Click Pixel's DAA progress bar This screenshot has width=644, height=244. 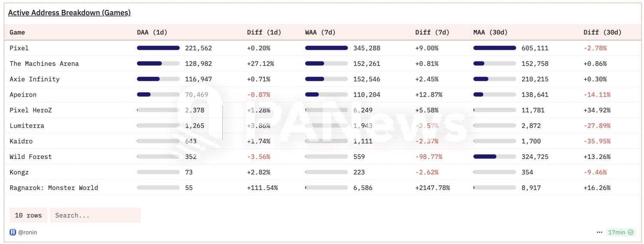pos(158,48)
